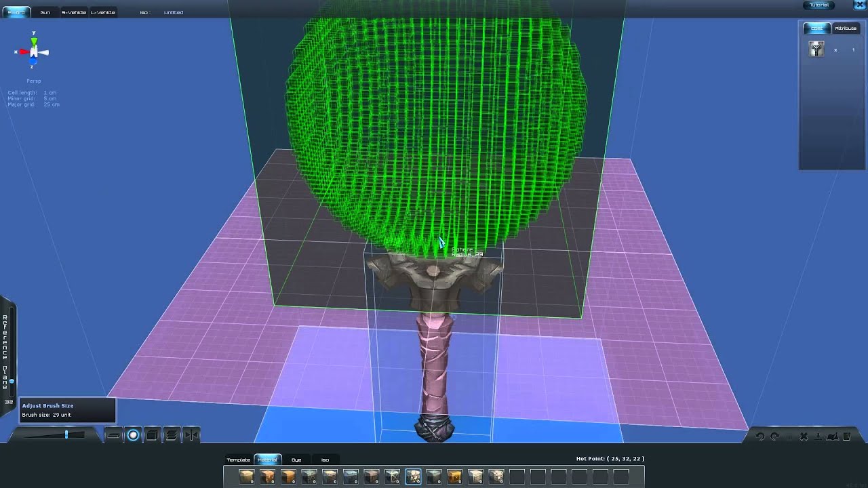Click the undo arrow icon

coord(760,436)
